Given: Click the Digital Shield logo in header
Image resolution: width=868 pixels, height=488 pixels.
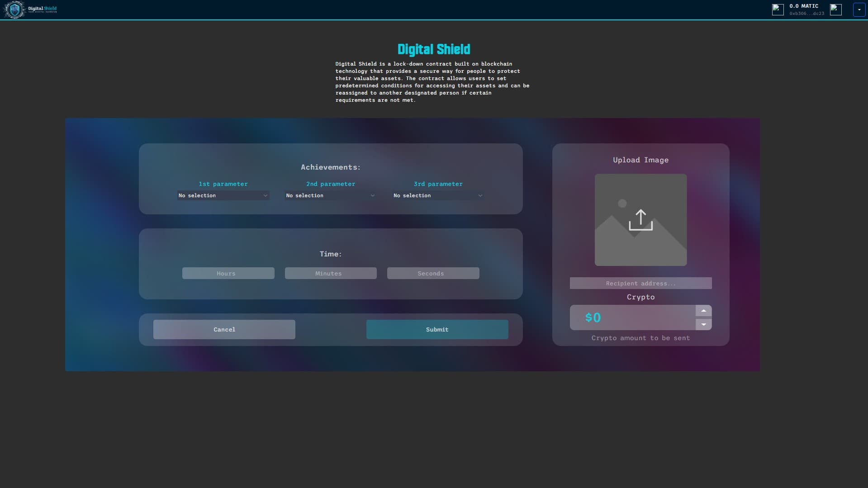Looking at the screenshot, I should point(30,9).
